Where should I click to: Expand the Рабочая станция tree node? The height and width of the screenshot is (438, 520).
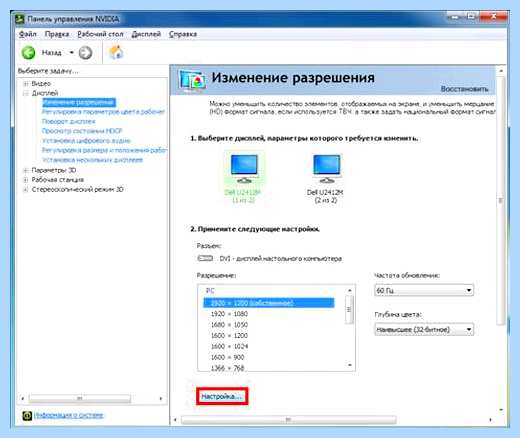pyautogui.click(x=26, y=180)
